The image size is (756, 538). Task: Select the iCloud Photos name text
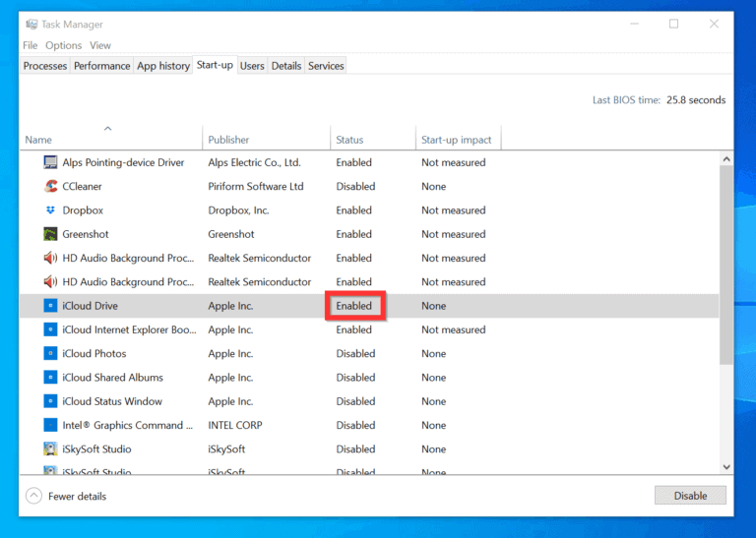pyautogui.click(x=94, y=353)
